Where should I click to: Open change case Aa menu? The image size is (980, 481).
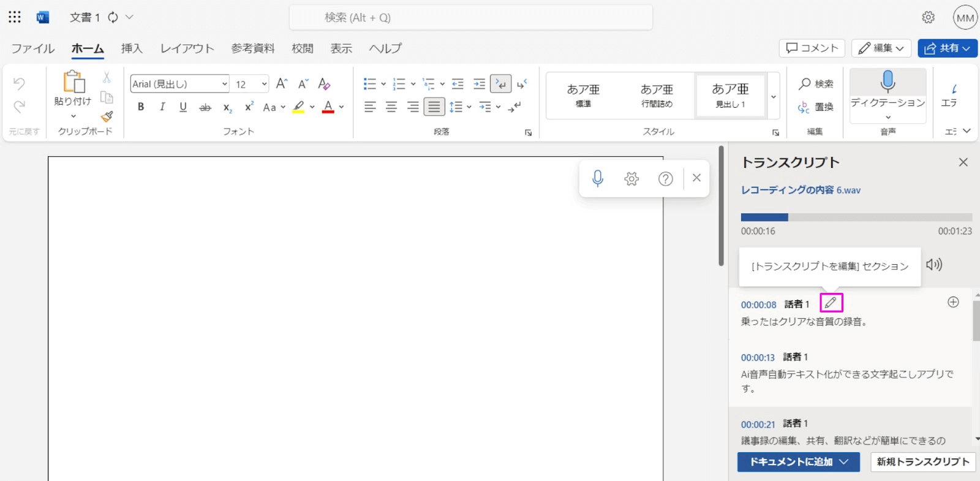[x=274, y=107]
